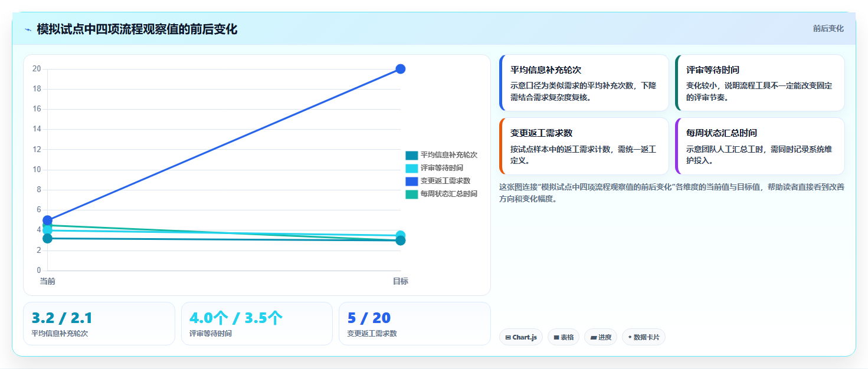Click the 前后变化 badge in the header
Screen dimensions: 868x369
(x=828, y=28)
